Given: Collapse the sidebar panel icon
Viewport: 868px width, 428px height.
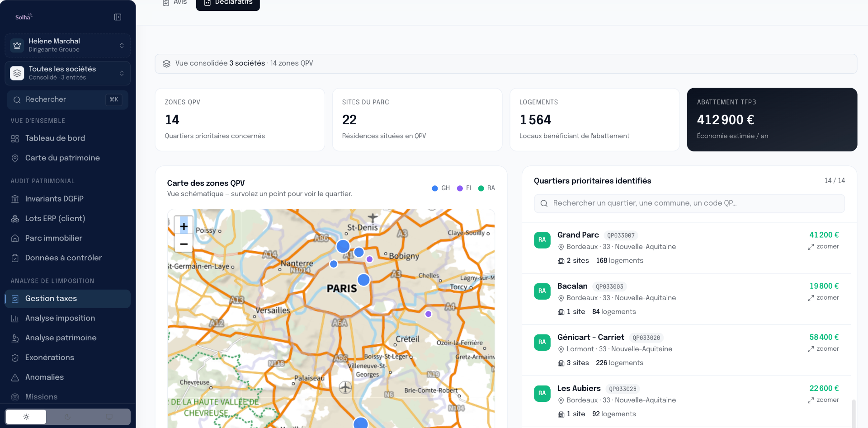Looking at the screenshot, I should pyautogui.click(x=118, y=17).
